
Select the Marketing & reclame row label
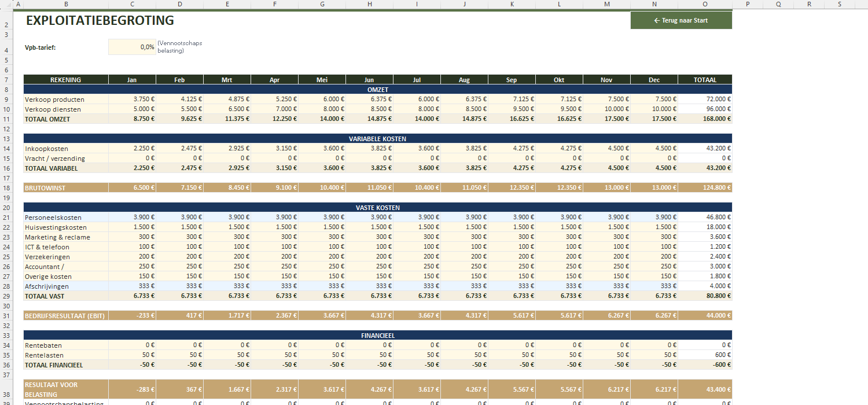(66, 237)
